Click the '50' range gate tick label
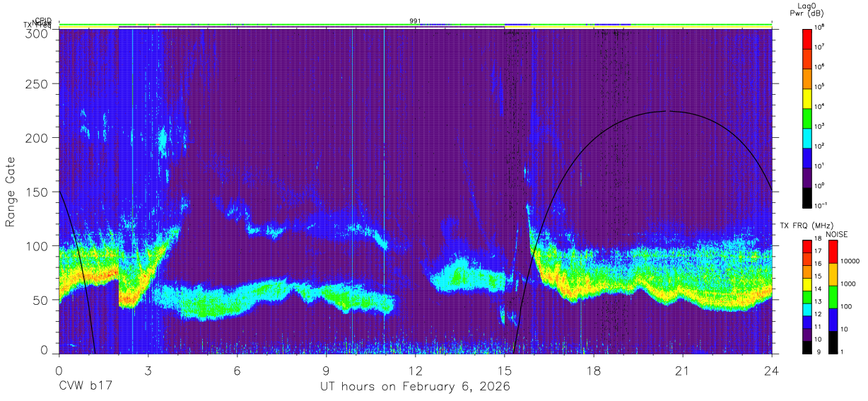This screenshot has height=401, width=868. coord(40,300)
